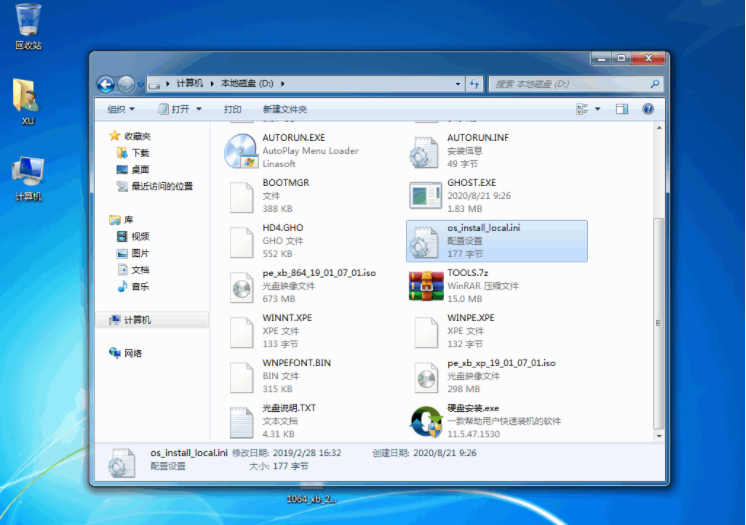This screenshot has width=746, height=525.
Task: Select the GHOST.EXE file icon
Action: [x=425, y=196]
